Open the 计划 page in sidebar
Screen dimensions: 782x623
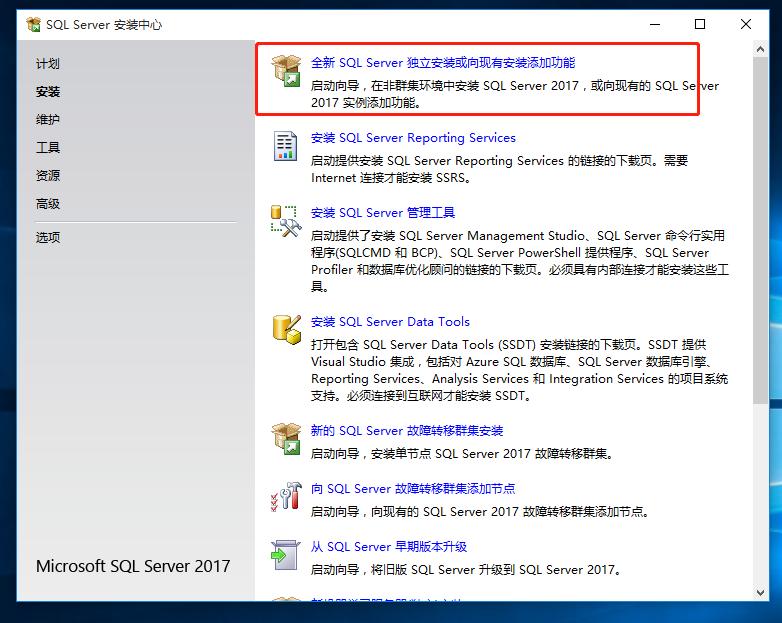47,64
